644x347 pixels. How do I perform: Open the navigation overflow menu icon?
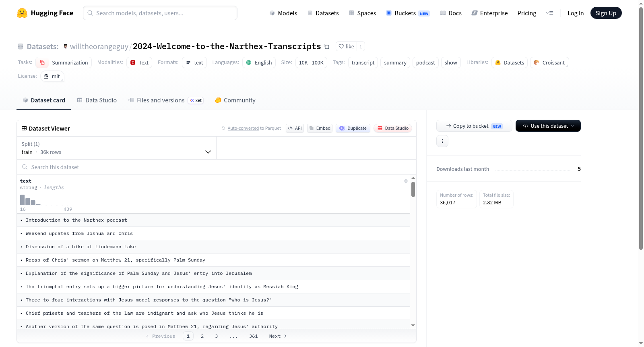(x=549, y=13)
